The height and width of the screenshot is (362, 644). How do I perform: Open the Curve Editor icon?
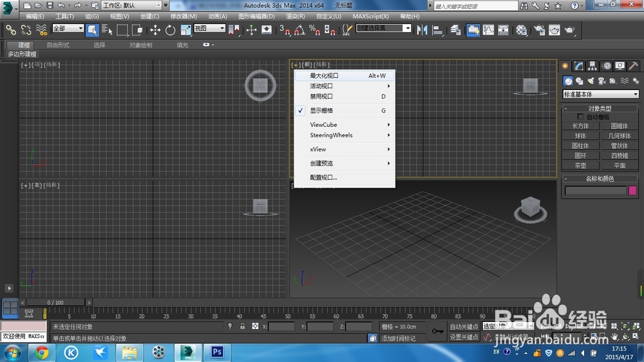pos(488,30)
